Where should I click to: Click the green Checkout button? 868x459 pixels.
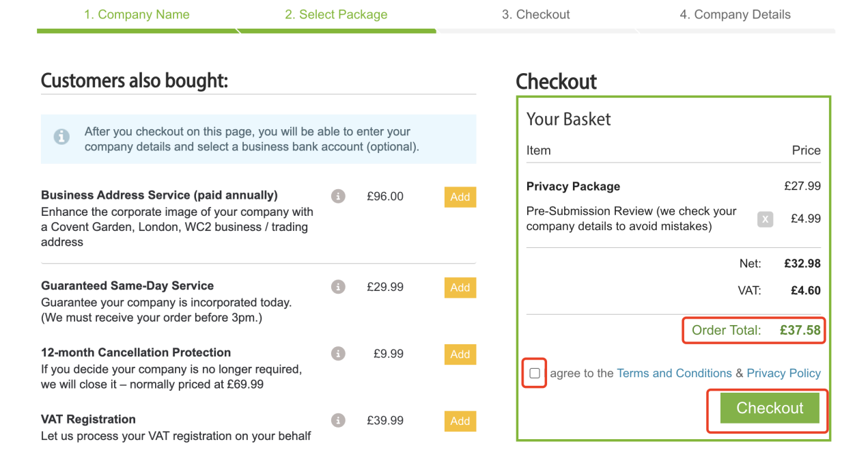tap(770, 408)
